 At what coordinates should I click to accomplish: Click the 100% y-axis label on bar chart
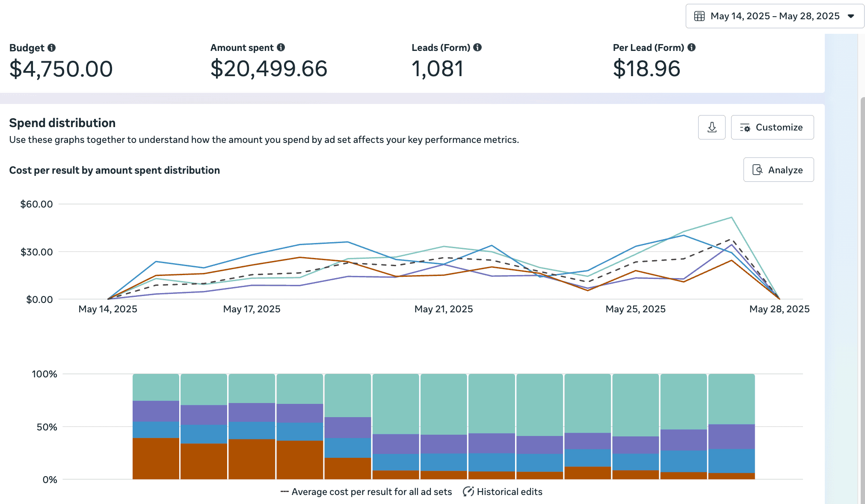(44, 374)
